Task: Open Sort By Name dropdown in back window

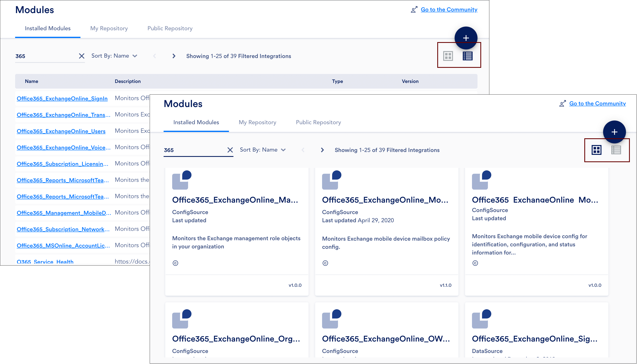Action: pos(114,56)
